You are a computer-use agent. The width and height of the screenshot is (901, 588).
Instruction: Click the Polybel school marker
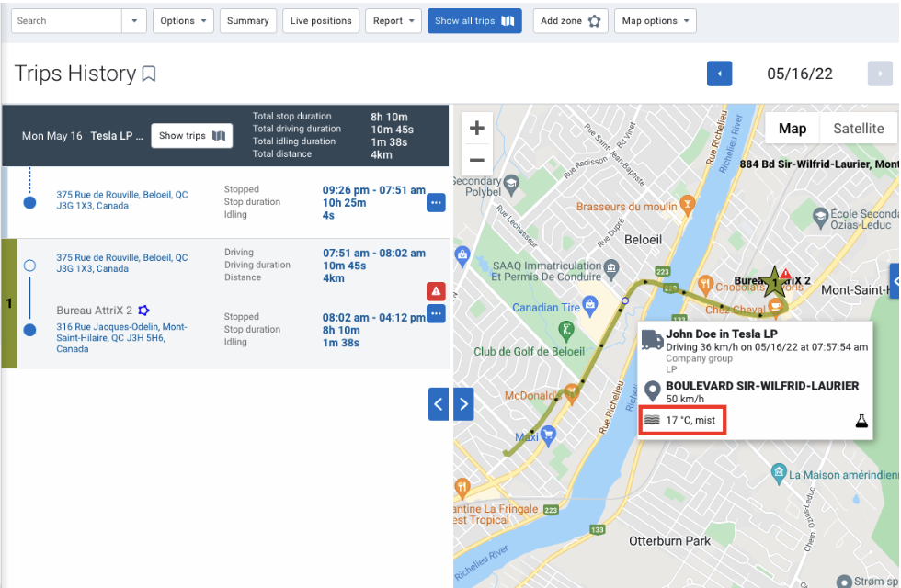pos(511,185)
